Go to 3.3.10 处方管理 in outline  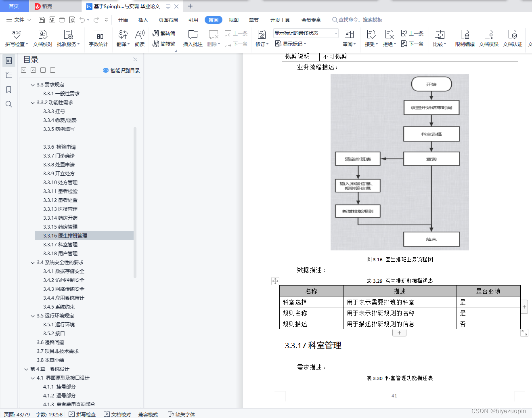pyautogui.click(x=60, y=183)
